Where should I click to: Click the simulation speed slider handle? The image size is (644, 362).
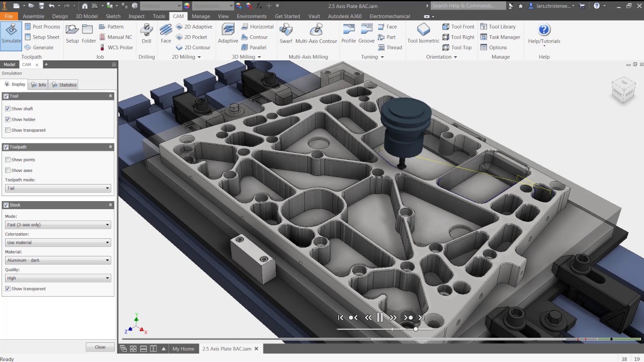(x=416, y=329)
